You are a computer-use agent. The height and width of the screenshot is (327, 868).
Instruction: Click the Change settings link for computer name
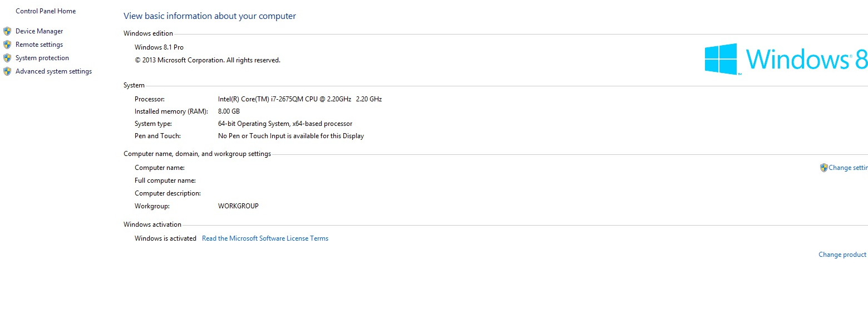coord(848,168)
